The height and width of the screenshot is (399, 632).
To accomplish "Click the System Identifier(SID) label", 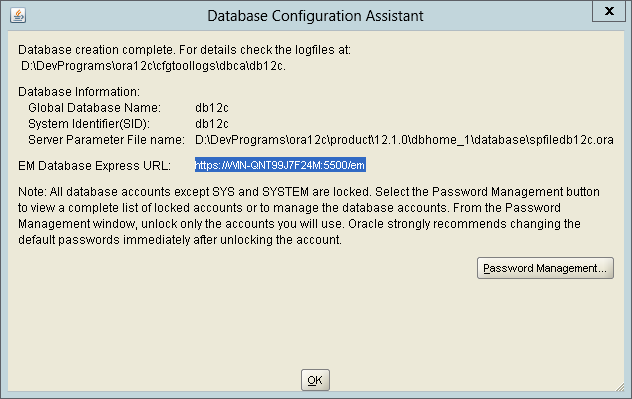I will pyautogui.click(x=89, y=124).
